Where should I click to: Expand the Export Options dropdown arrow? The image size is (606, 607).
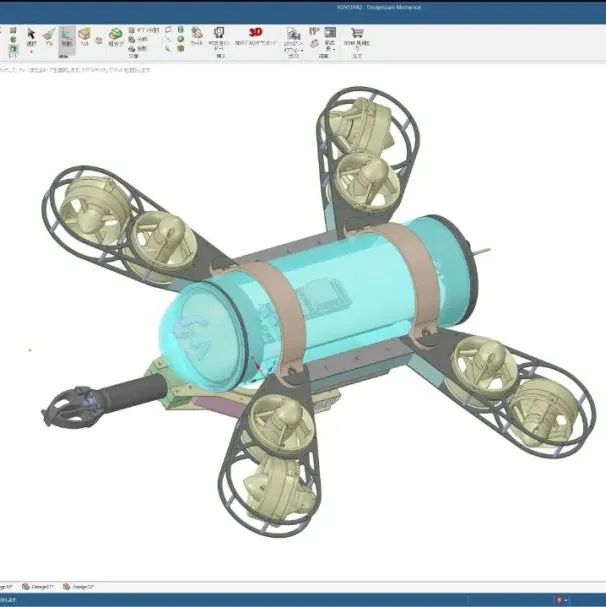(x=302, y=50)
